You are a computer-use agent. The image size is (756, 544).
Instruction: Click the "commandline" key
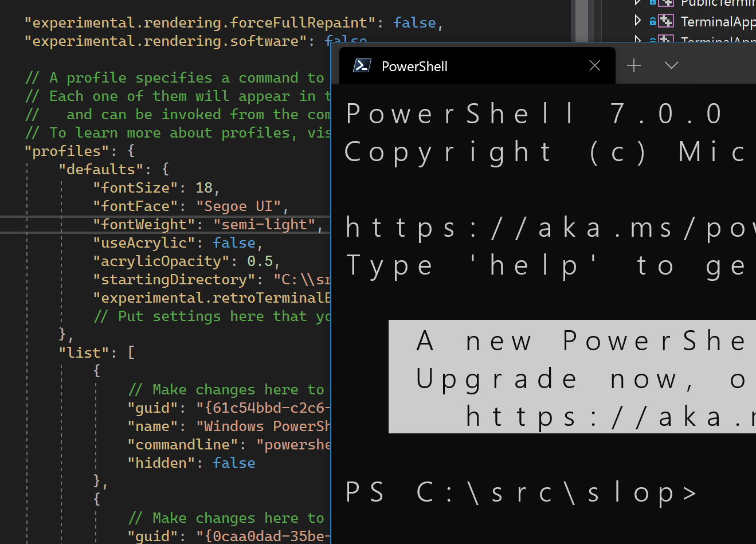pos(183,445)
